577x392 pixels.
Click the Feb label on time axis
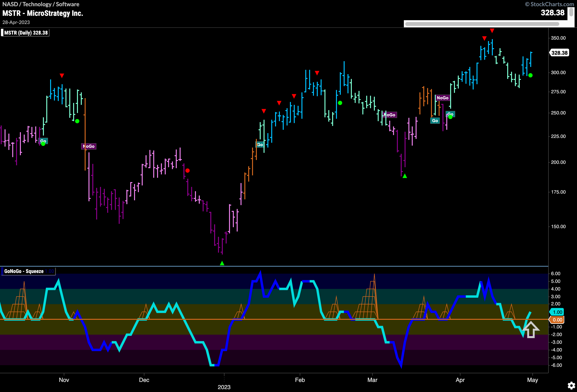click(300, 380)
